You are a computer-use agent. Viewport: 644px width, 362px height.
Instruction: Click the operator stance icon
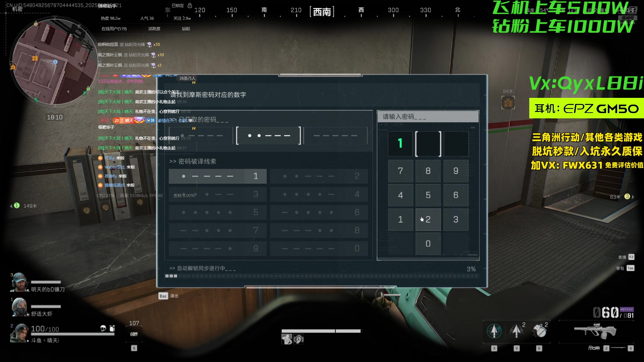[x=287, y=339]
